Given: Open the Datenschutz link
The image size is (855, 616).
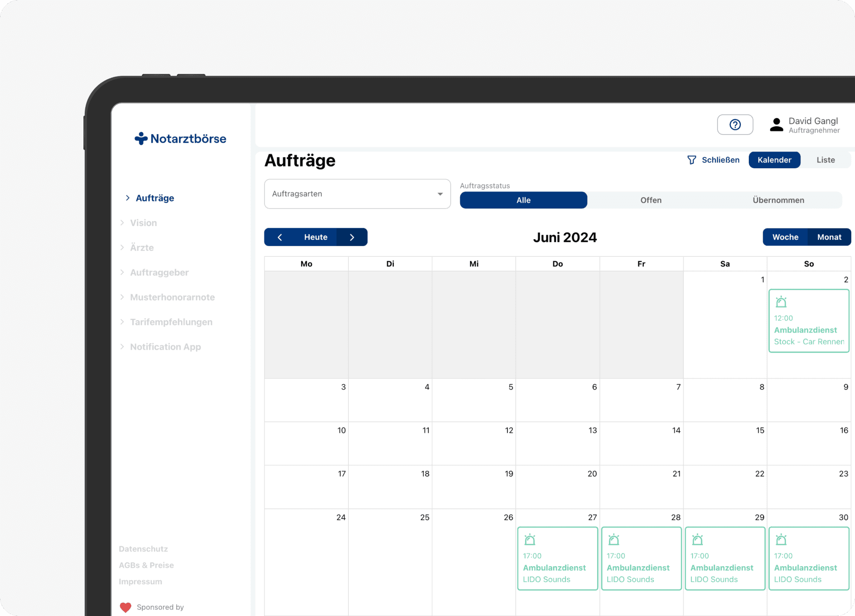Looking at the screenshot, I should (x=143, y=549).
